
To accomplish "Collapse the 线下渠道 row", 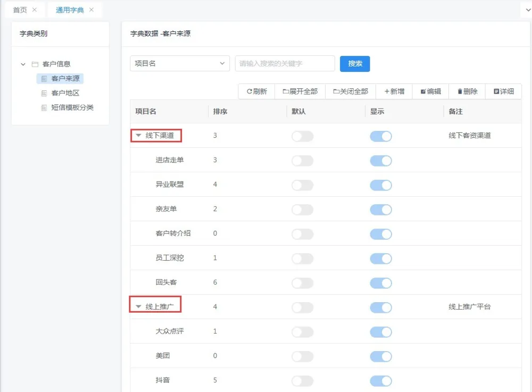I will 139,136.
